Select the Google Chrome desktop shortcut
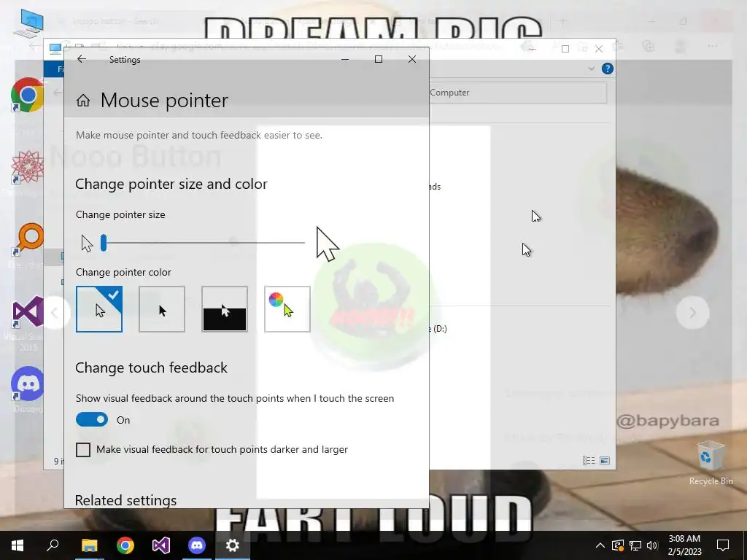Viewport: 747px width, 560px height. [x=27, y=95]
